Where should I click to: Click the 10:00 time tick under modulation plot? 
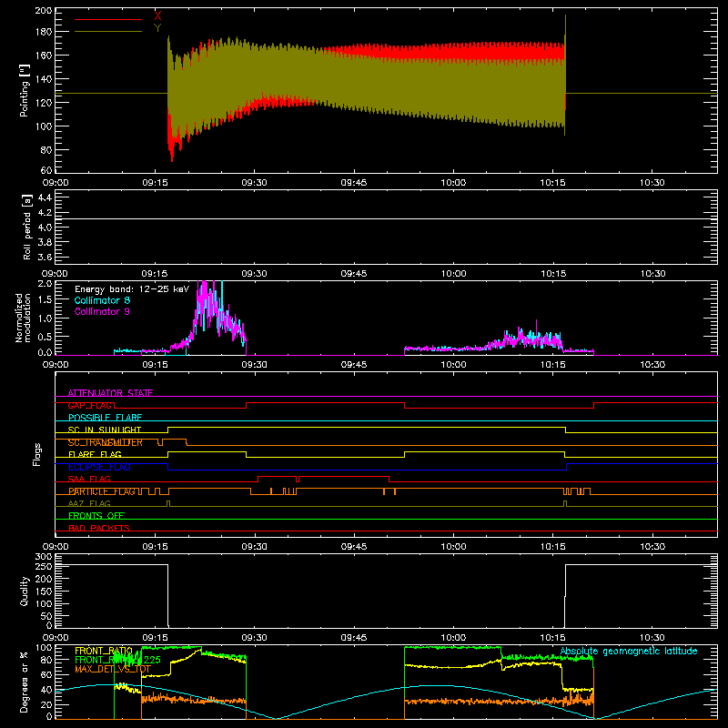click(x=453, y=365)
